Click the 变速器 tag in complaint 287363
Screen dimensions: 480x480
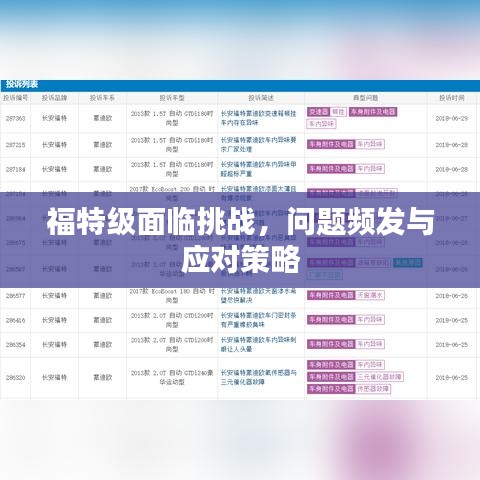coord(318,112)
